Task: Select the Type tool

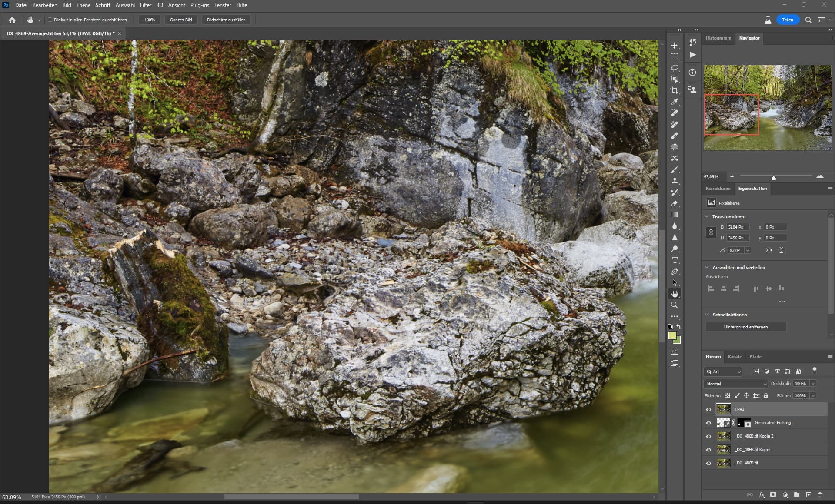Action: coord(675,260)
